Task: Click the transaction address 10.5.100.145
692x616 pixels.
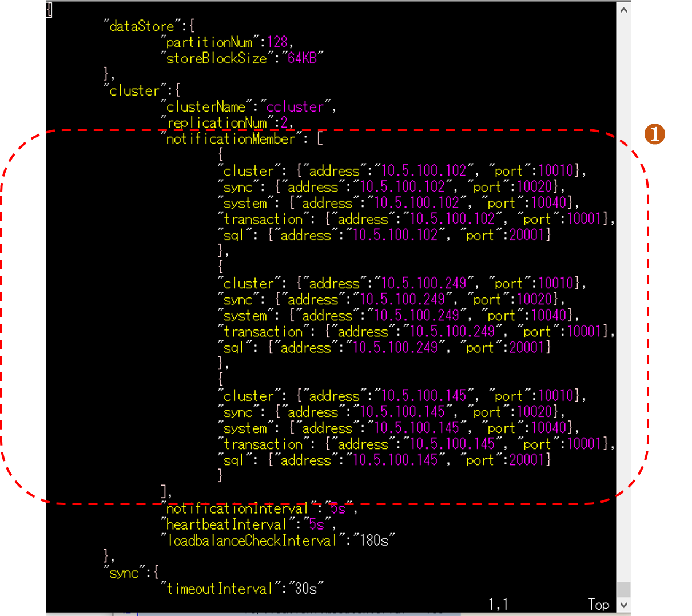Action: click(x=452, y=444)
